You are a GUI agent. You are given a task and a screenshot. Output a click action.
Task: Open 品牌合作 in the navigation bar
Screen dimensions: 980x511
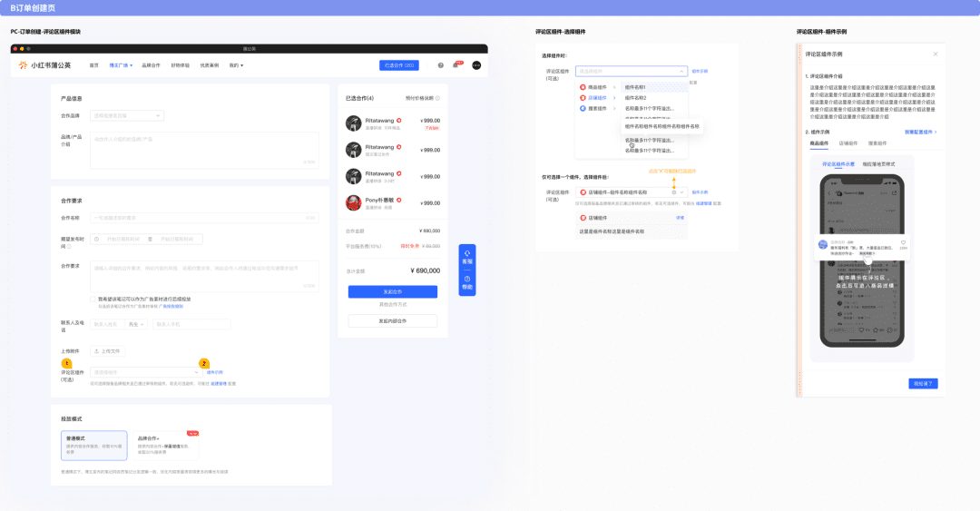151,65
